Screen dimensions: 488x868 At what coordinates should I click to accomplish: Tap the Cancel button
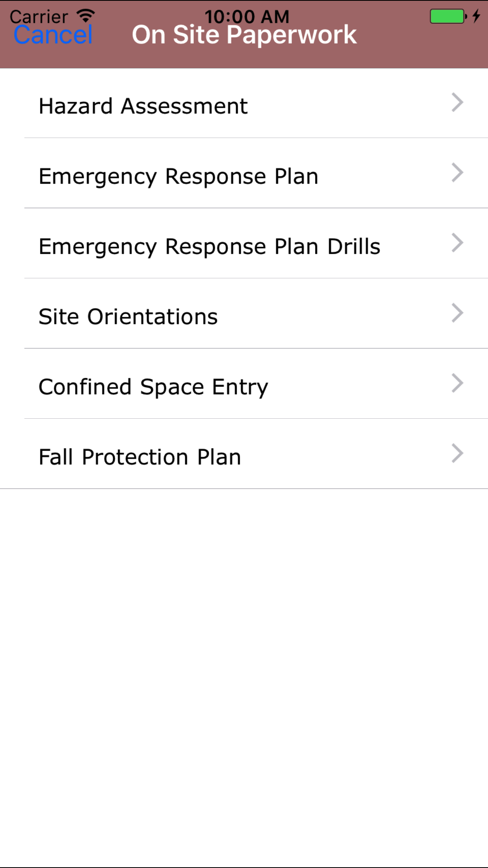click(53, 35)
